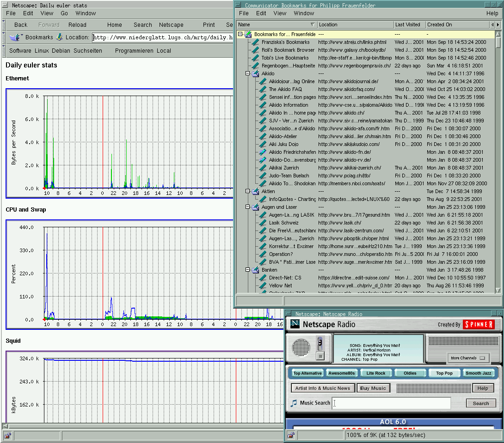The image size is (504, 443).
Task: Click the page proxy icon beside Location
Action: click(x=59, y=37)
